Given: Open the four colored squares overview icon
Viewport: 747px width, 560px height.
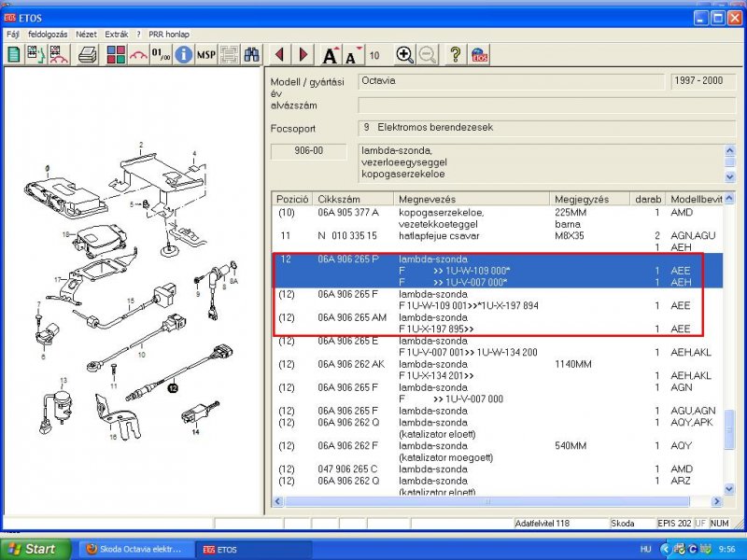Looking at the screenshot, I should [116, 55].
